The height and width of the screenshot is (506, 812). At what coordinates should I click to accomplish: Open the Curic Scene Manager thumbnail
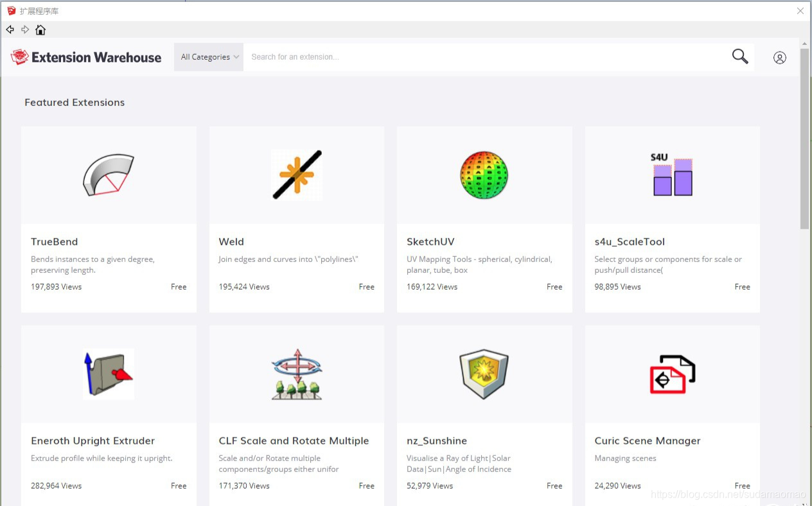tap(673, 374)
